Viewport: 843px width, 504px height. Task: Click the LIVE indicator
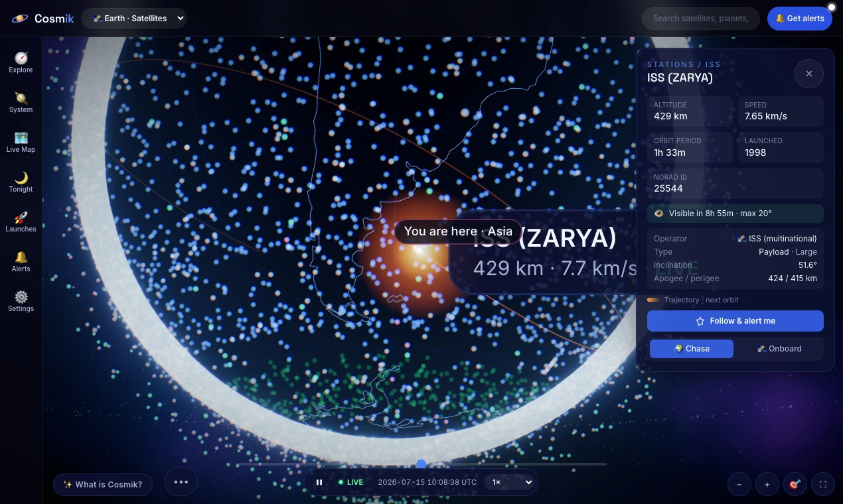click(350, 482)
